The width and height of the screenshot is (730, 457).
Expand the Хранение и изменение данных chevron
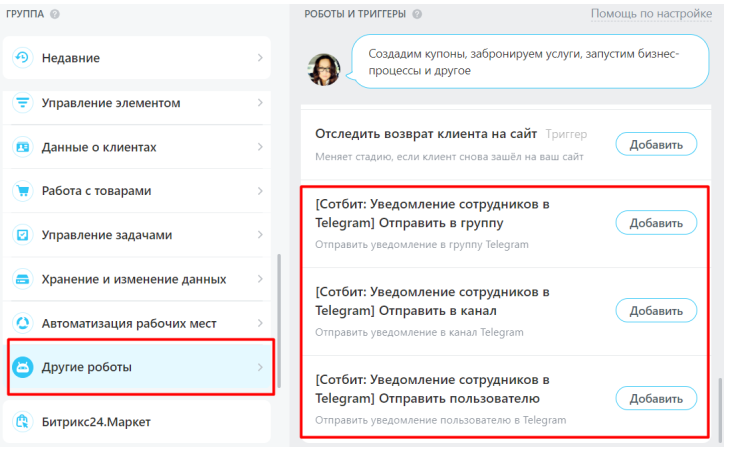click(x=260, y=279)
